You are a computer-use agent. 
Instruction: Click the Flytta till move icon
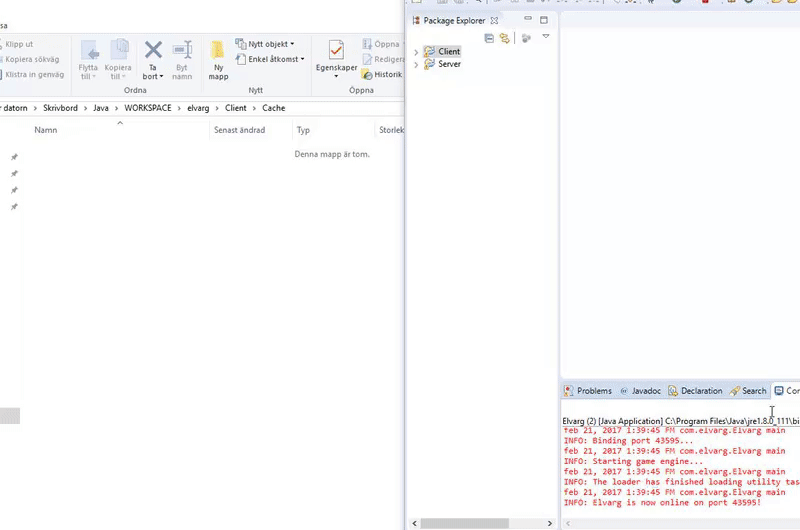click(90, 50)
